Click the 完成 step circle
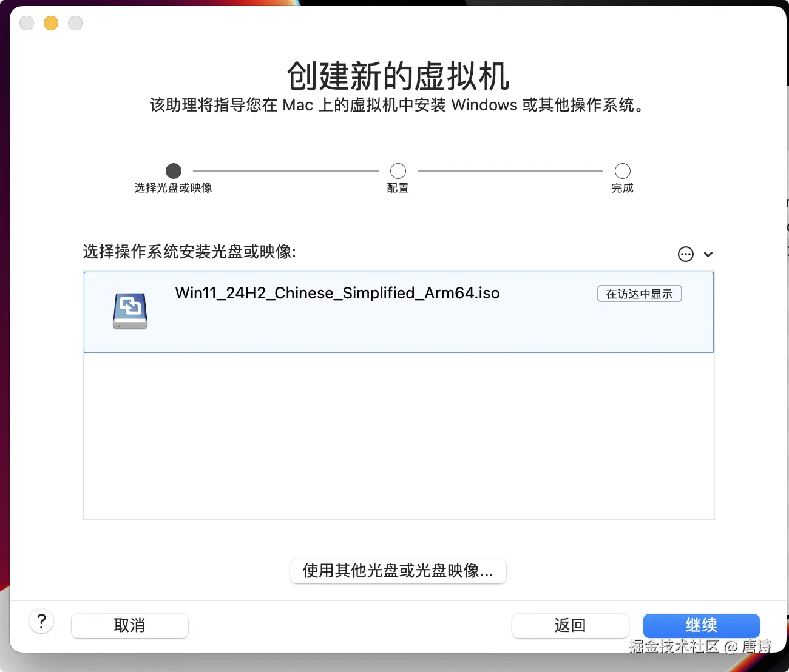789x672 pixels. (623, 171)
